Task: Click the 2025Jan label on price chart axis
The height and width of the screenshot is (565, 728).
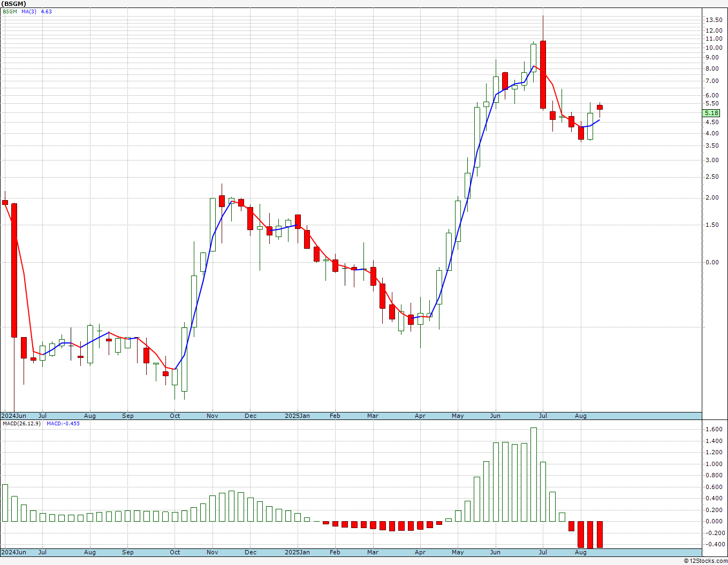Action: click(x=297, y=416)
